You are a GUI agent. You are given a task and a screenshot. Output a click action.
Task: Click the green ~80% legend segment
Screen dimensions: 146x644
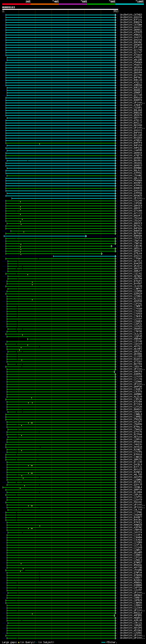click(101, 4)
